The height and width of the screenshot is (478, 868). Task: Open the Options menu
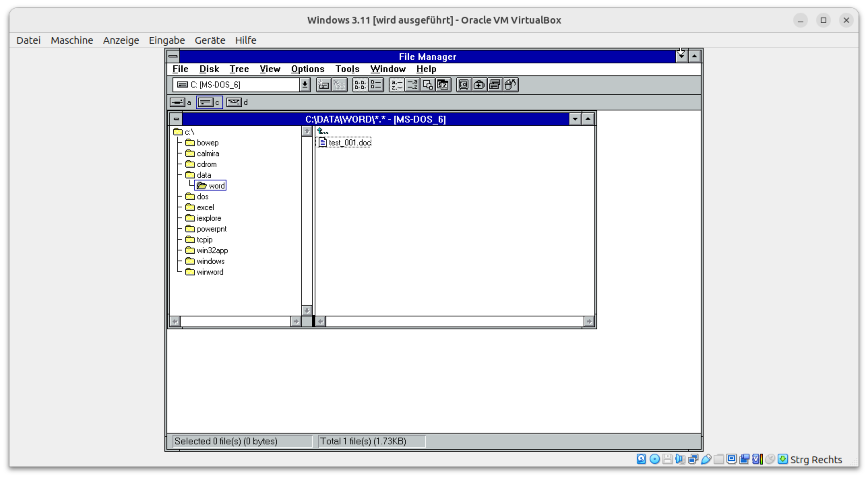(x=308, y=69)
